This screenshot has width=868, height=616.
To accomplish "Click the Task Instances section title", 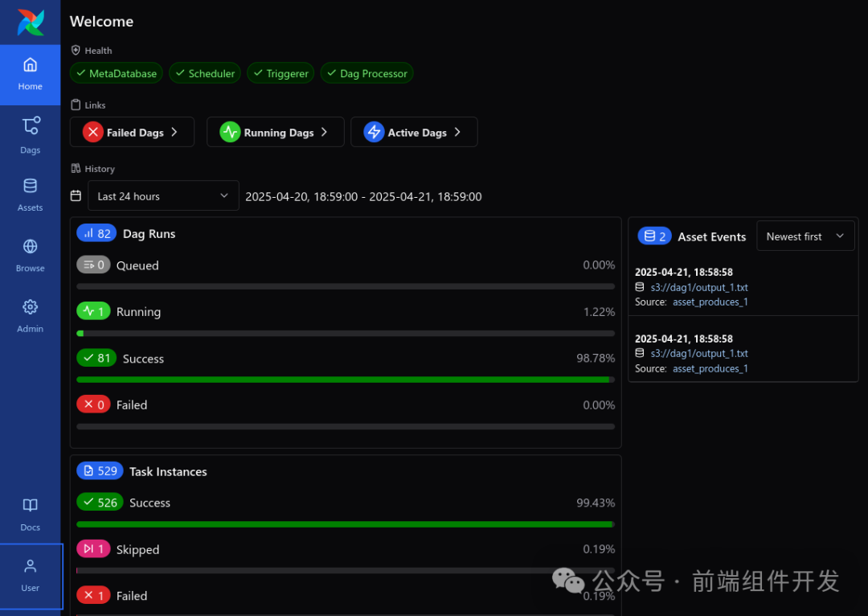I will pos(168,471).
